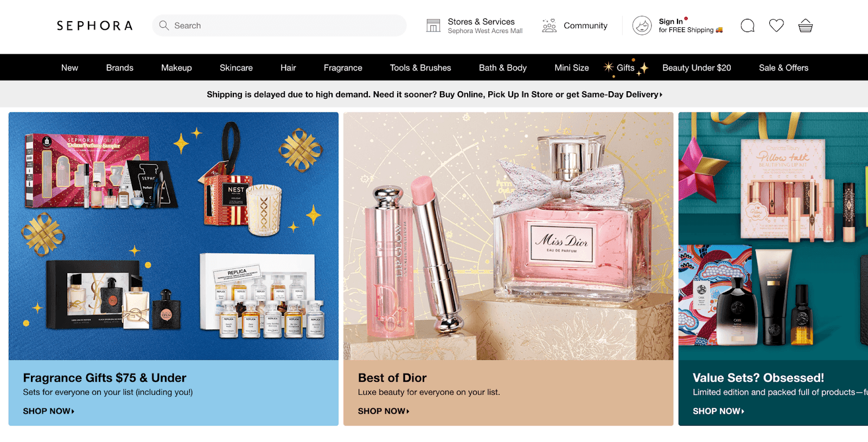Open the Fragrance menu
Viewport: 868px width, 442px height.
(x=343, y=68)
